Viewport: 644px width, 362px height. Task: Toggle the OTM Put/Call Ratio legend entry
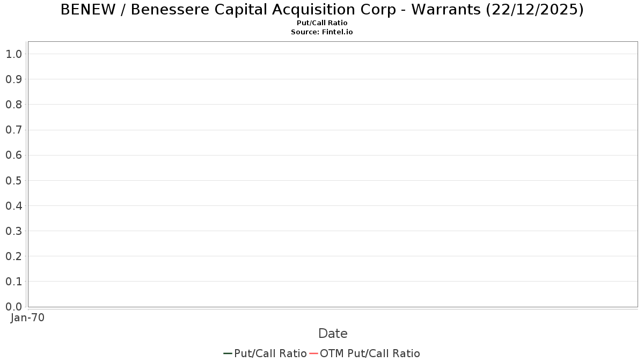[370, 353]
